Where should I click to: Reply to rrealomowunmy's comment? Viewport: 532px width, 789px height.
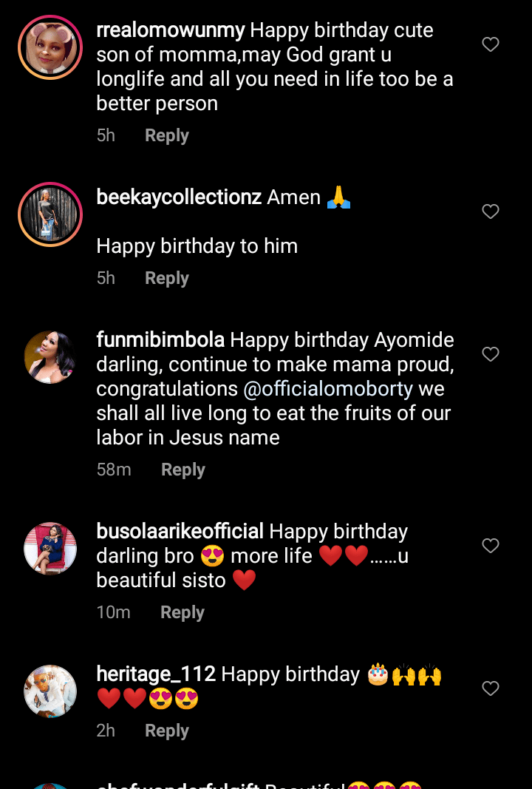click(x=167, y=135)
